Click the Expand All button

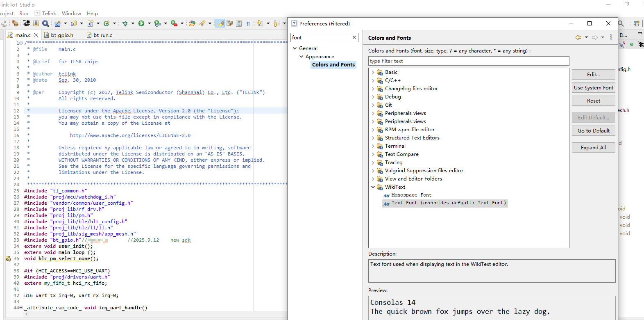point(593,147)
